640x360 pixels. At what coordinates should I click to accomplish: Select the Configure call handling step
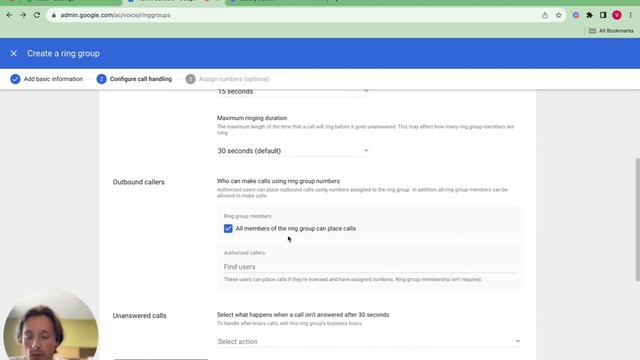(x=141, y=79)
